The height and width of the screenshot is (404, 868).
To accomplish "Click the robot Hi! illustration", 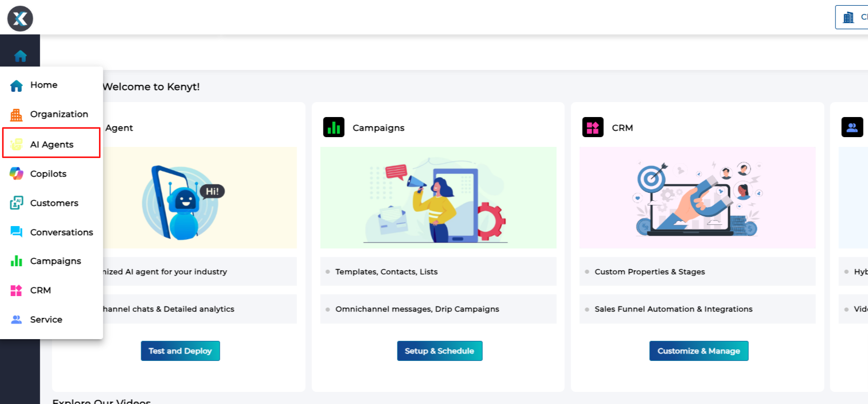I will pyautogui.click(x=182, y=202).
